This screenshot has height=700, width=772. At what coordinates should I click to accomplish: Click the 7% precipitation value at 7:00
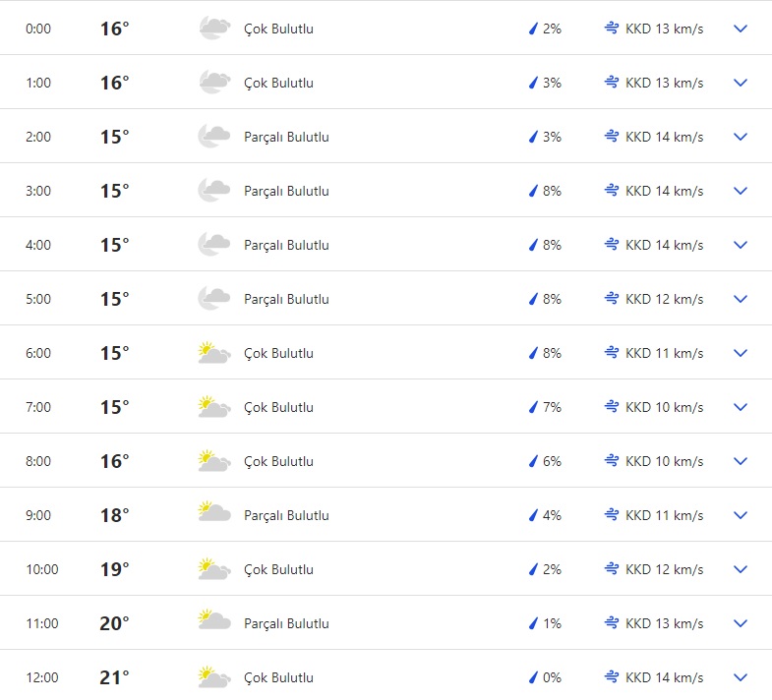(x=552, y=407)
